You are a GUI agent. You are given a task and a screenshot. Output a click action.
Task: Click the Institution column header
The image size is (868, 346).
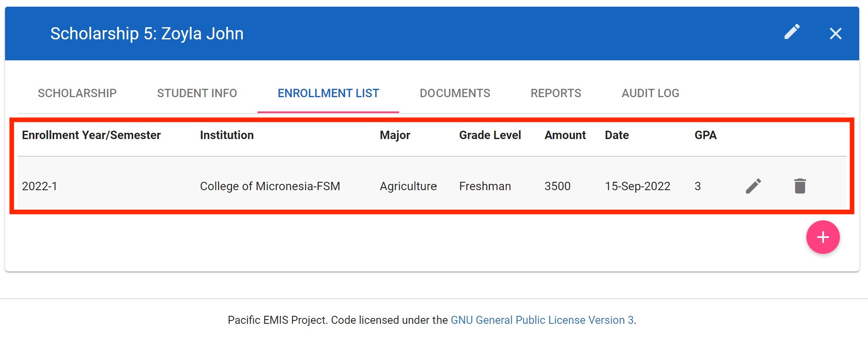tap(226, 135)
